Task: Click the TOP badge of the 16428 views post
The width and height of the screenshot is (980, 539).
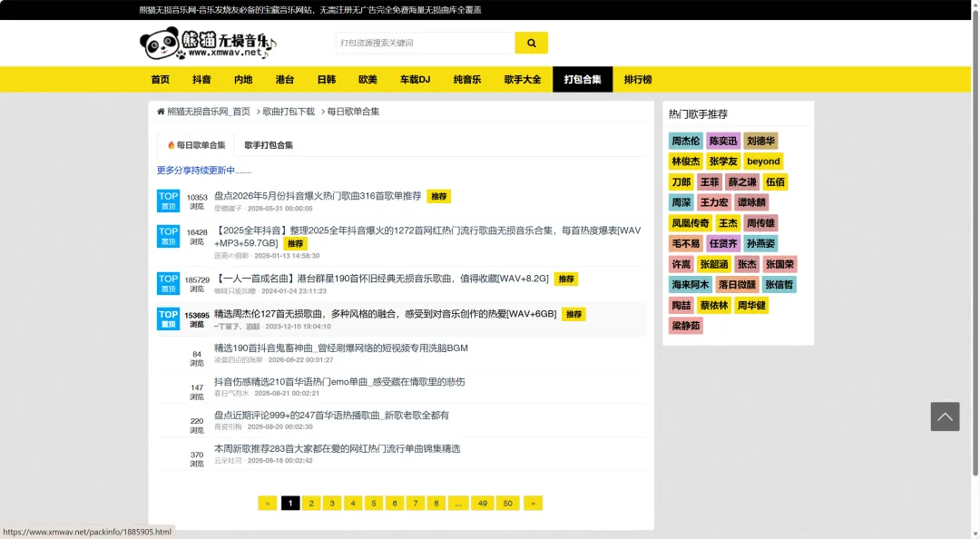Action: tap(168, 236)
